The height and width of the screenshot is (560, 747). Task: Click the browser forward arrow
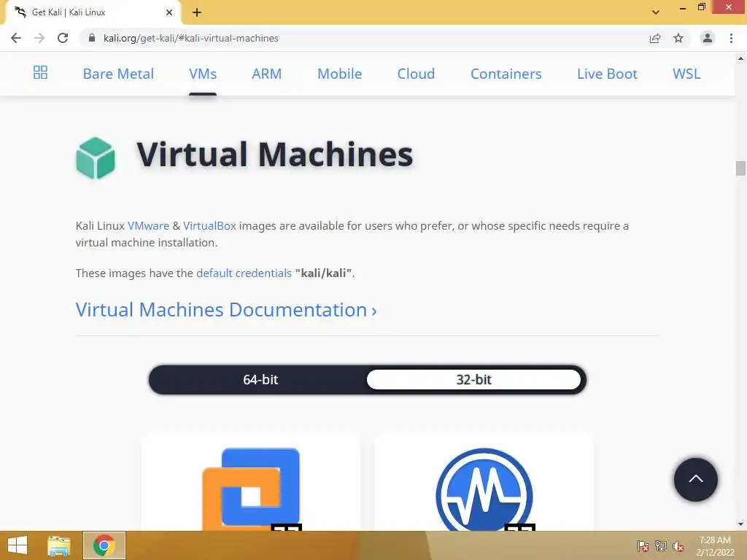39,38
